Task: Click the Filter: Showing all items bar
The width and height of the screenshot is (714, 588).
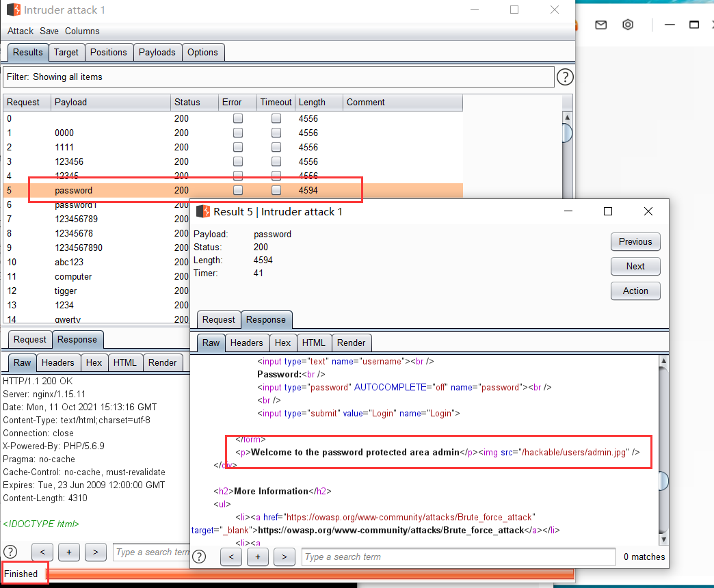Action: [278, 77]
